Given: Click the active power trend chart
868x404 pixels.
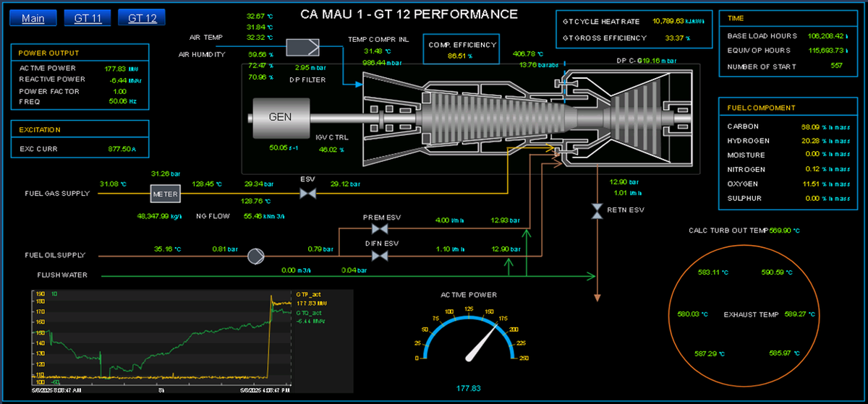Looking at the screenshot, I should 159,336.
